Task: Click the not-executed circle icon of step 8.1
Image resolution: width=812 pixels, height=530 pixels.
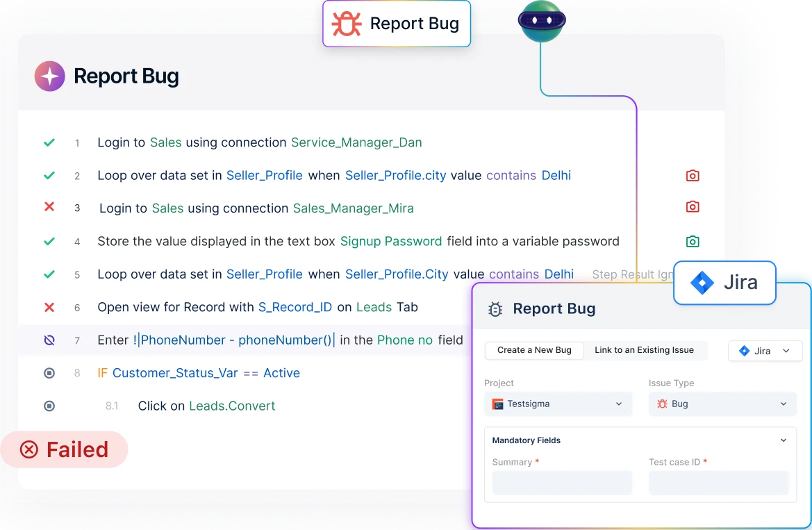Action: coord(49,406)
